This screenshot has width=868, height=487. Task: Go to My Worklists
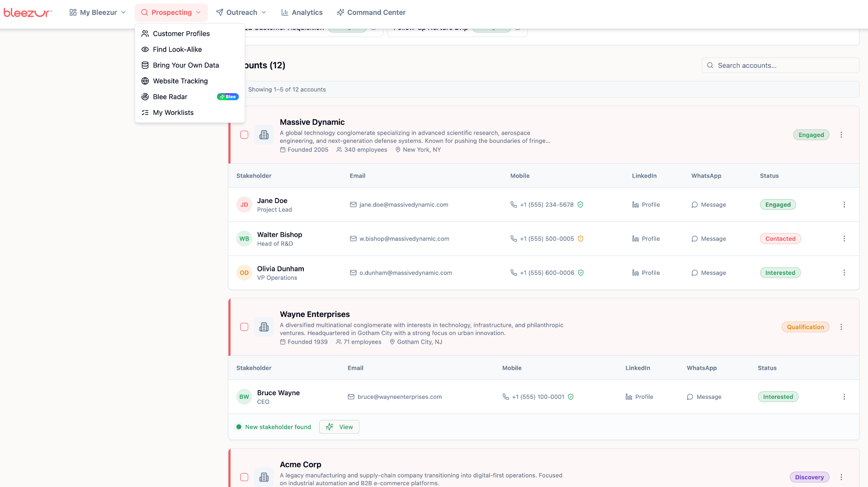click(190, 113)
